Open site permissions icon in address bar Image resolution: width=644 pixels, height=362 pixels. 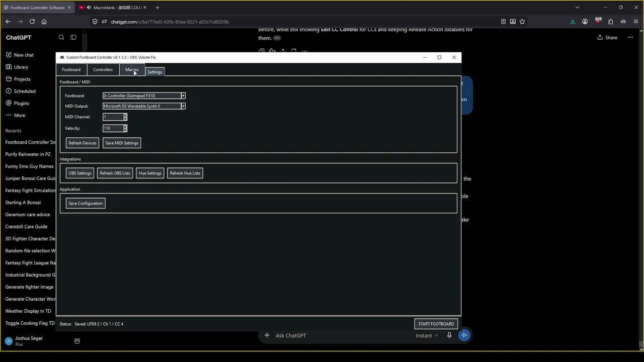(104, 22)
